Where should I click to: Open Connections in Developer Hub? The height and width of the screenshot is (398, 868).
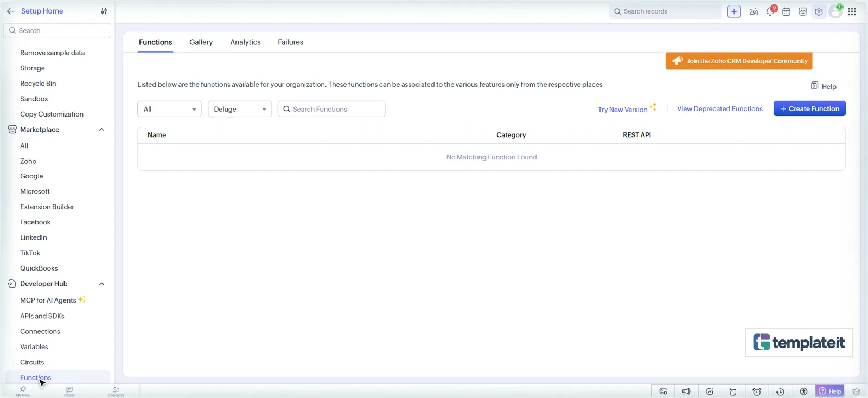40,331
